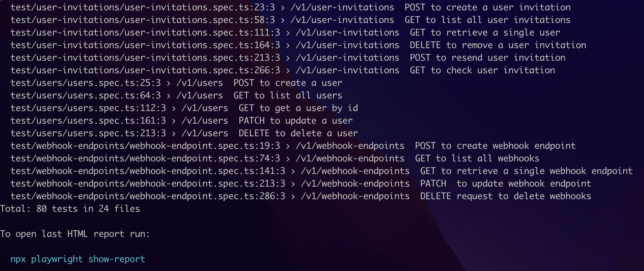
Task: Click 'DELETE to remove a user invitation' description
Action: click(x=498, y=45)
